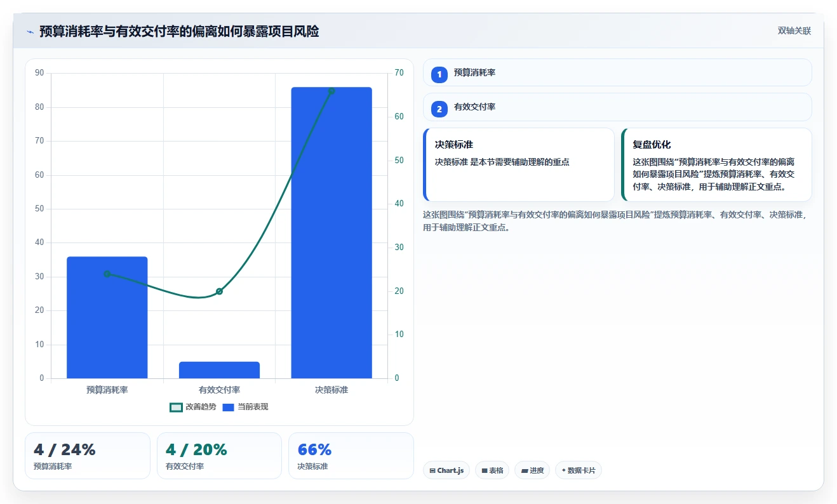Image resolution: width=837 pixels, height=504 pixels.
Task: Click the 决策标准 info card
Action: 519,164
